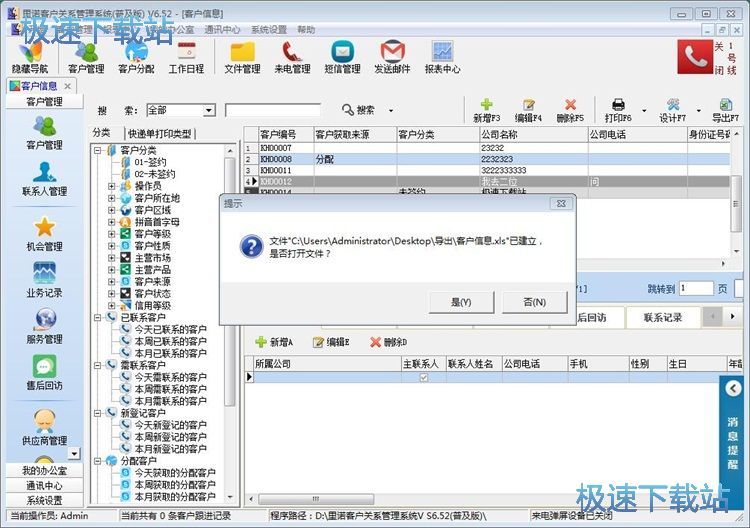The width and height of the screenshot is (750, 528).
Task: Click 编辑E in the contacts toolbar
Action: [x=331, y=342]
